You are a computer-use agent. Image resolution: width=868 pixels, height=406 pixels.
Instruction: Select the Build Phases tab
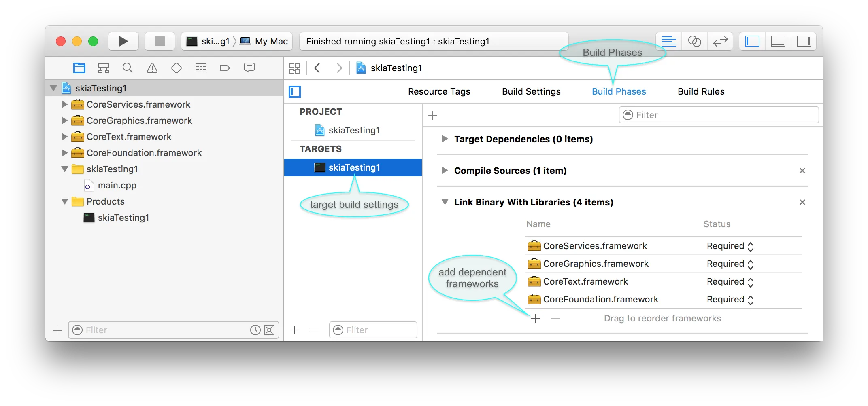[619, 92]
